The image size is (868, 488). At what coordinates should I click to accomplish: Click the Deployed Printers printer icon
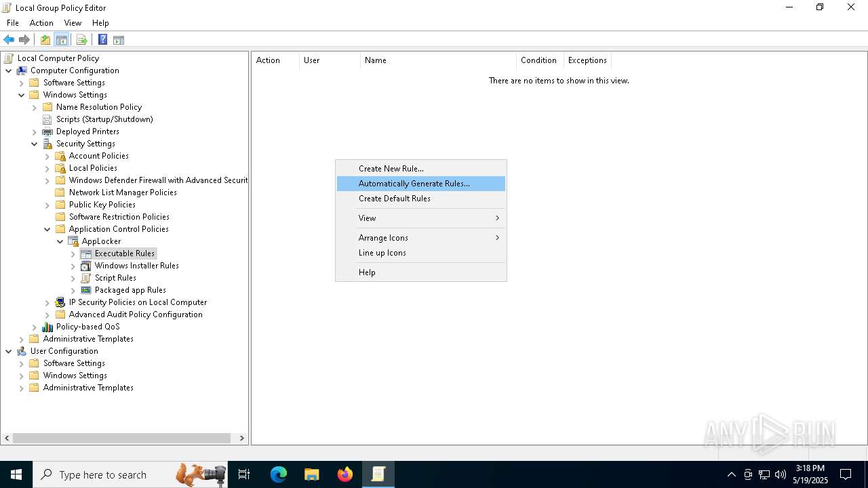(47, 131)
